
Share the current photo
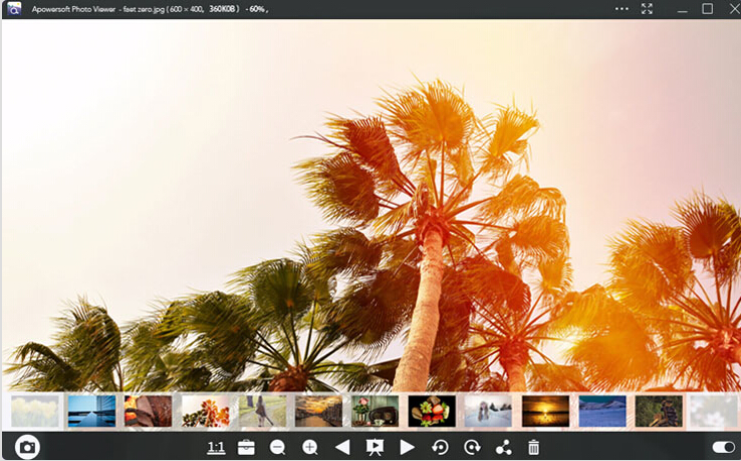click(x=504, y=447)
